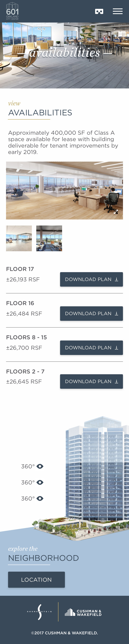
Task: Select the second office thumbnail
Action: point(49,238)
